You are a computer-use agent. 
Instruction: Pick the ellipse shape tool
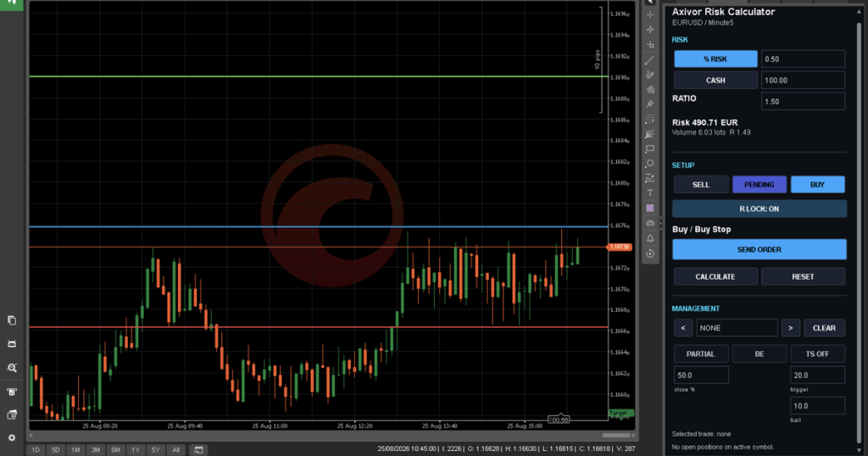[650, 164]
